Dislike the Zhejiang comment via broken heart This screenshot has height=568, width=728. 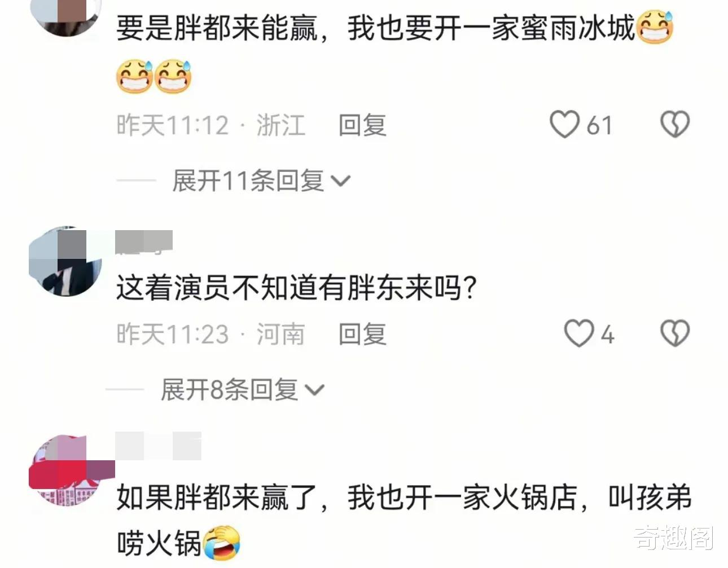pos(675,124)
